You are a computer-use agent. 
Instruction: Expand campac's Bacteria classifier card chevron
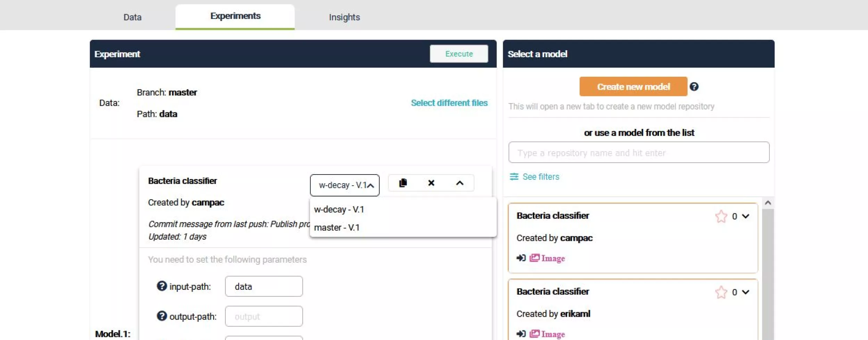745,216
